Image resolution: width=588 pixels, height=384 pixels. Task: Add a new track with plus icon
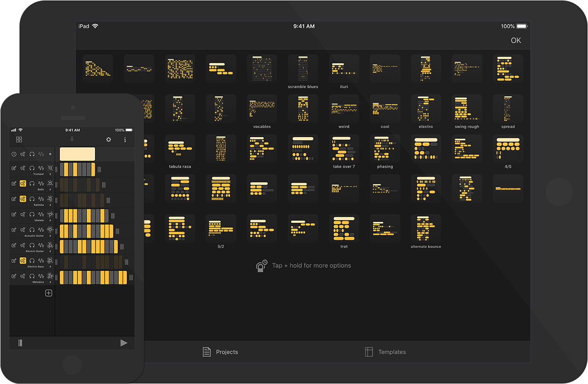pyautogui.click(x=48, y=293)
